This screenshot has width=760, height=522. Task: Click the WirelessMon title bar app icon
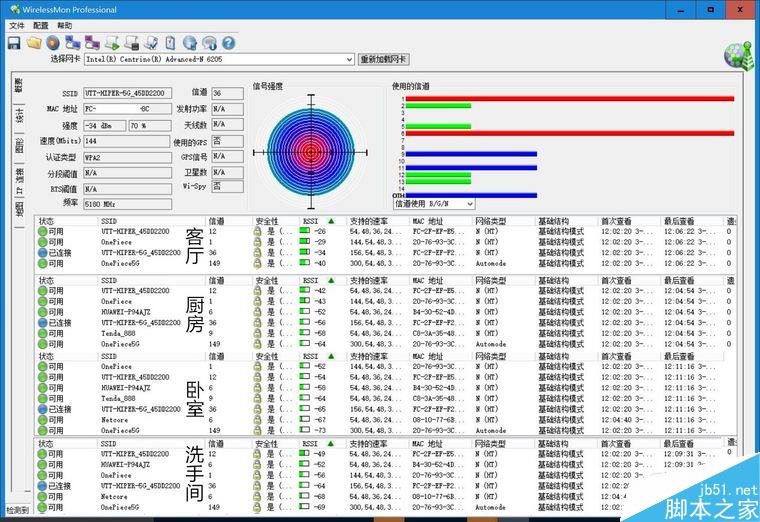pyautogui.click(x=15, y=9)
